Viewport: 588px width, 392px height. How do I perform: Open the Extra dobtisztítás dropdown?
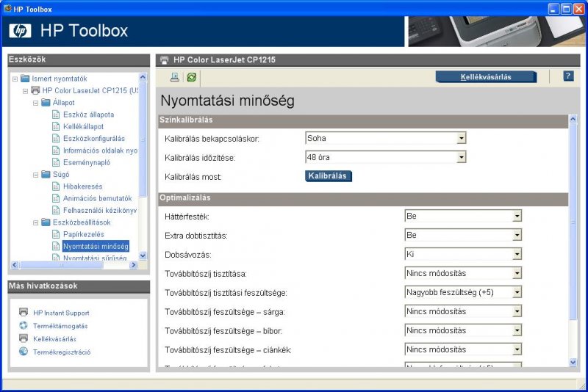click(517, 235)
